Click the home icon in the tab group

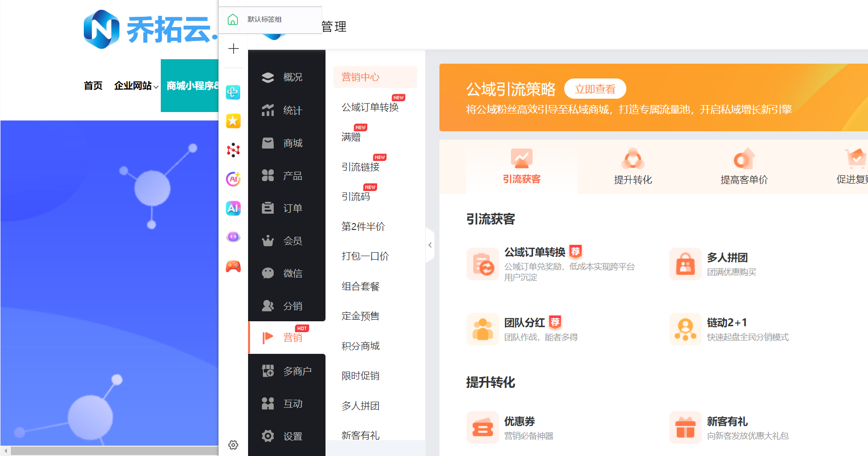coord(233,19)
